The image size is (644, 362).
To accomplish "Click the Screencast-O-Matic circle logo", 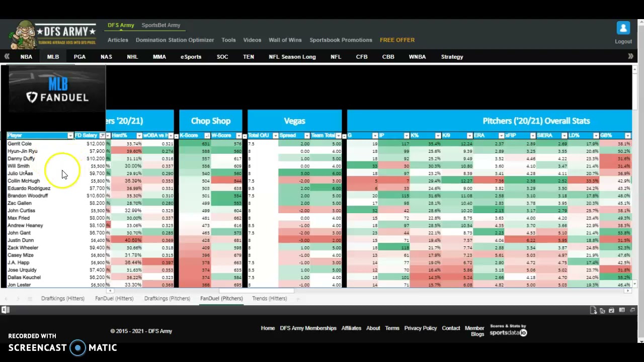I will pos(77,347).
